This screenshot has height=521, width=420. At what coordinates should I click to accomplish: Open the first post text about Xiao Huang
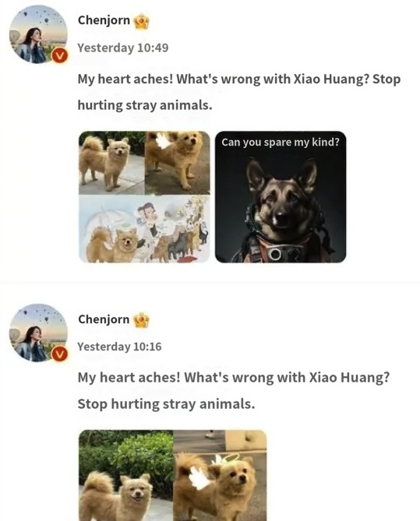tap(239, 92)
